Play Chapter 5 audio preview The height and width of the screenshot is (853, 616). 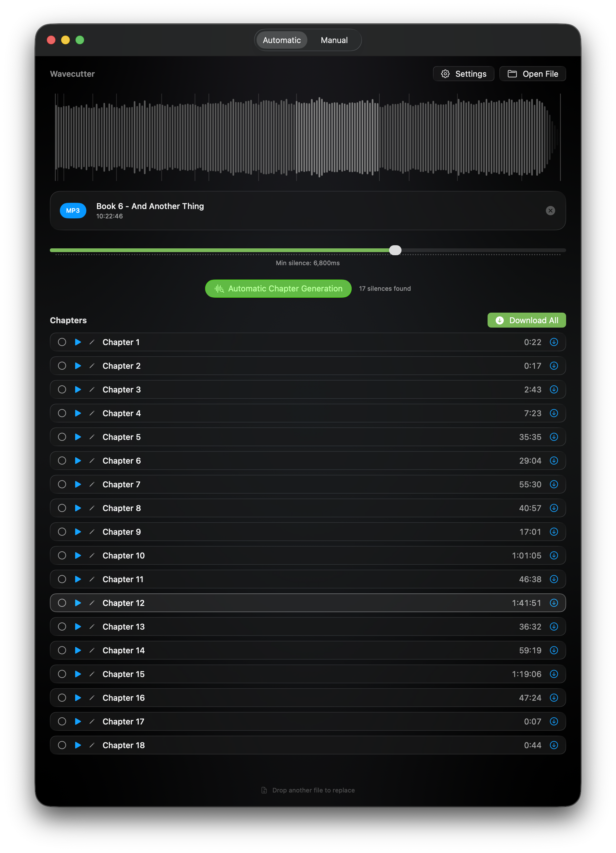78,437
